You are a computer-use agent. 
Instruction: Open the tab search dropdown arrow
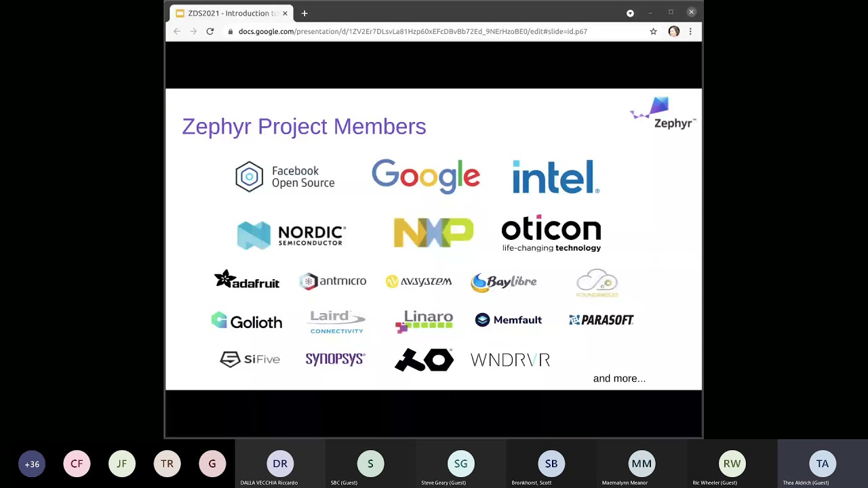click(630, 13)
